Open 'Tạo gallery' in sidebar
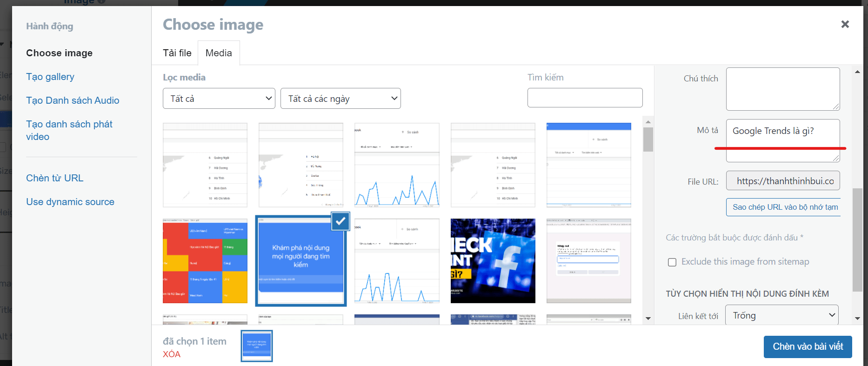This screenshot has height=366, width=868. coord(50,77)
